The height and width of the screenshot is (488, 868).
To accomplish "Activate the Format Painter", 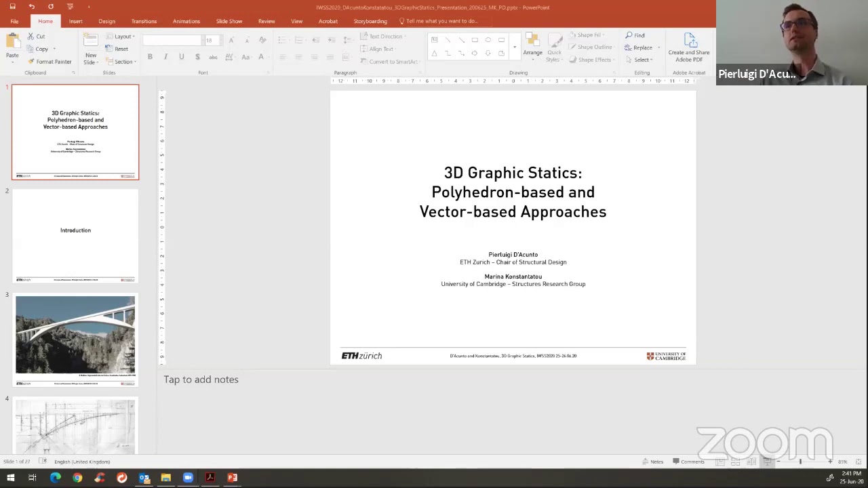I will tap(49, 62).
